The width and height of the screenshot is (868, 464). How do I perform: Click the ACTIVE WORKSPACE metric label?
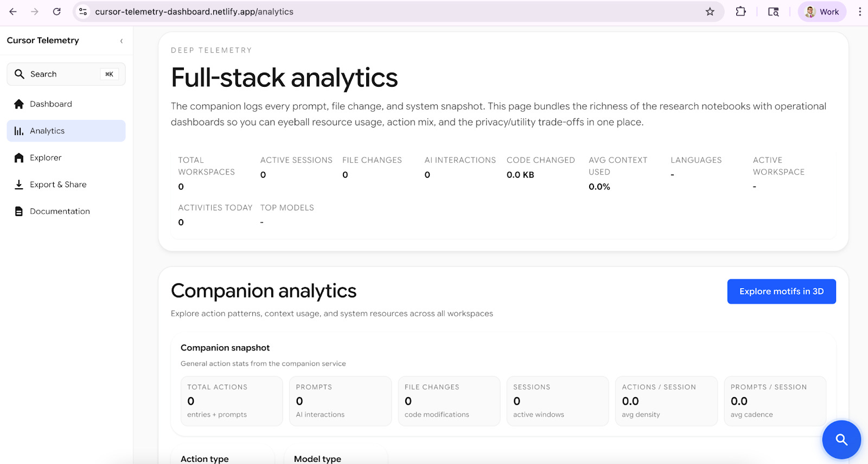pos(778,166)
